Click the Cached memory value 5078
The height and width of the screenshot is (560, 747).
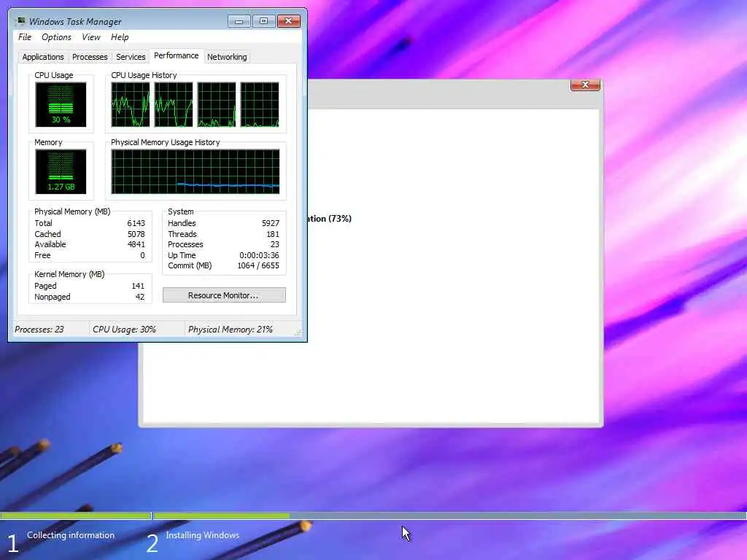point(136,234)
